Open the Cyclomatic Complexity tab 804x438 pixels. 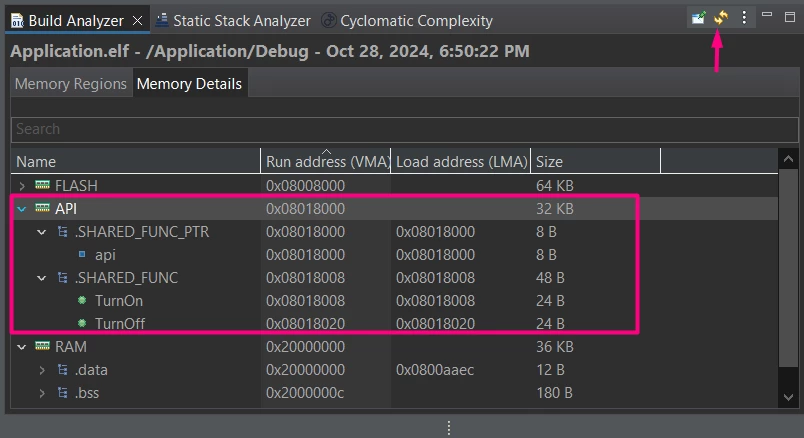407,21
